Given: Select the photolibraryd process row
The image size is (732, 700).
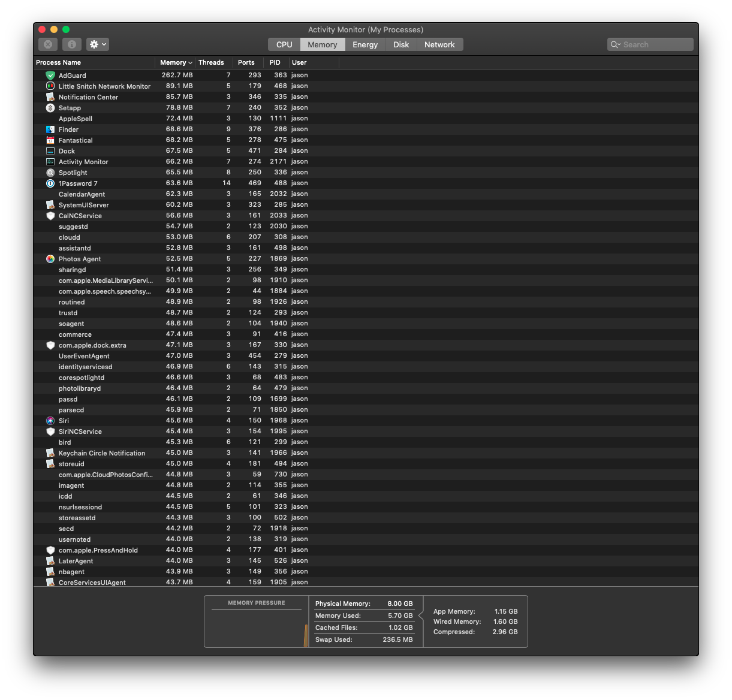Looking at the screenshot, I should (366, 388).
